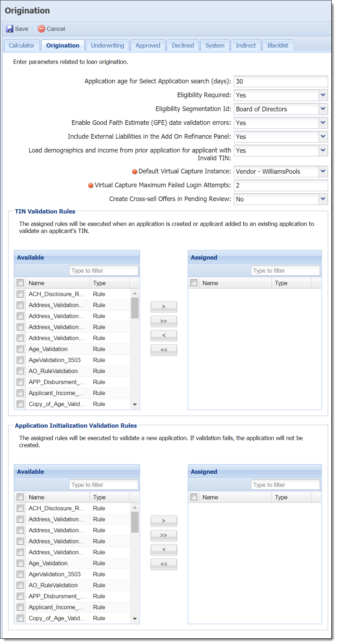Click red indicator beside Virtual Capture Maximum Failed Login

tap(91, 185)
